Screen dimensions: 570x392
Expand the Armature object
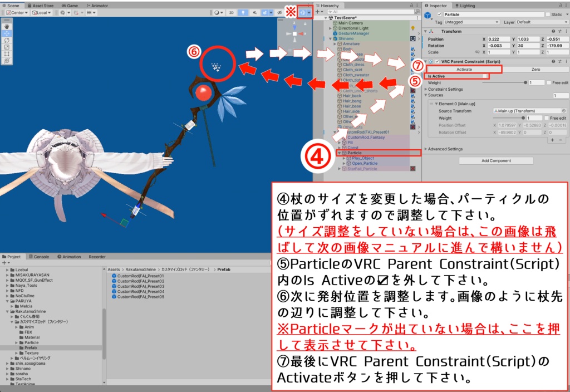(x=335, y=43)
